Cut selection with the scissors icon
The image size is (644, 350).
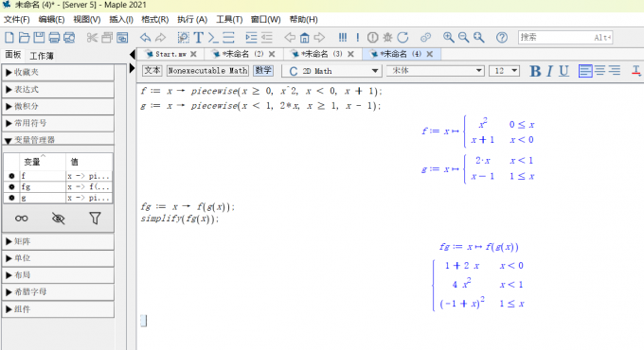tap(92, 38)
